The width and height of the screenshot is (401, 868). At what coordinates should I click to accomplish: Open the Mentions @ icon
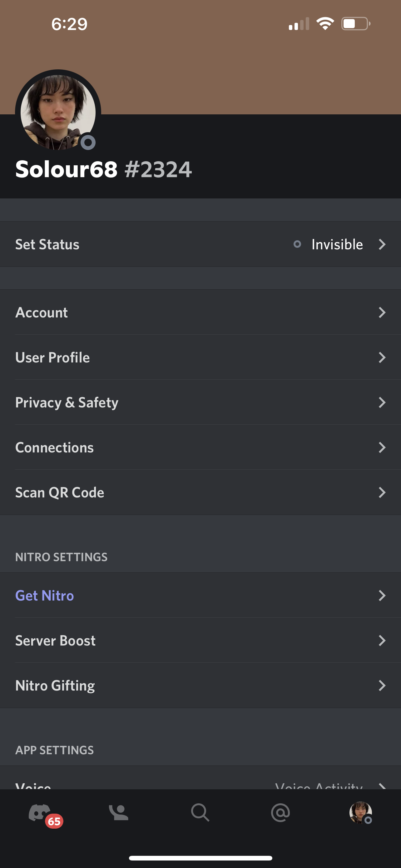(280, 813)
